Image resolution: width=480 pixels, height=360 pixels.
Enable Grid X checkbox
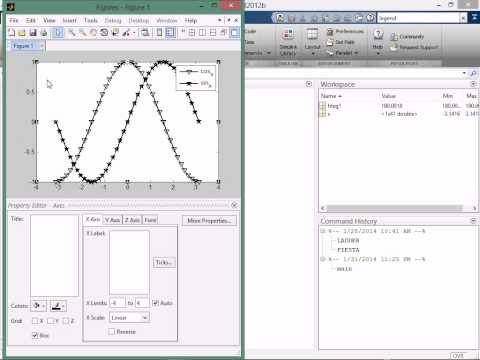35,321
